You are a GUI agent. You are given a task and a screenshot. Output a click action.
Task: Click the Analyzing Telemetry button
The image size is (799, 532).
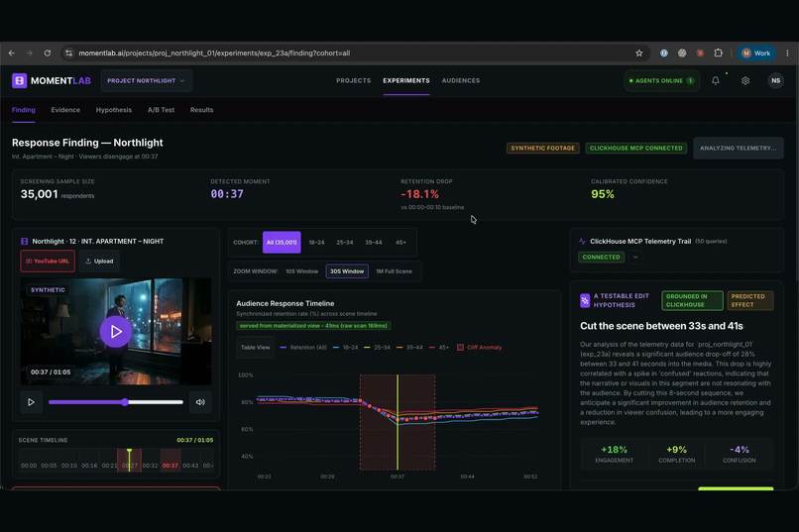[738, 148]
